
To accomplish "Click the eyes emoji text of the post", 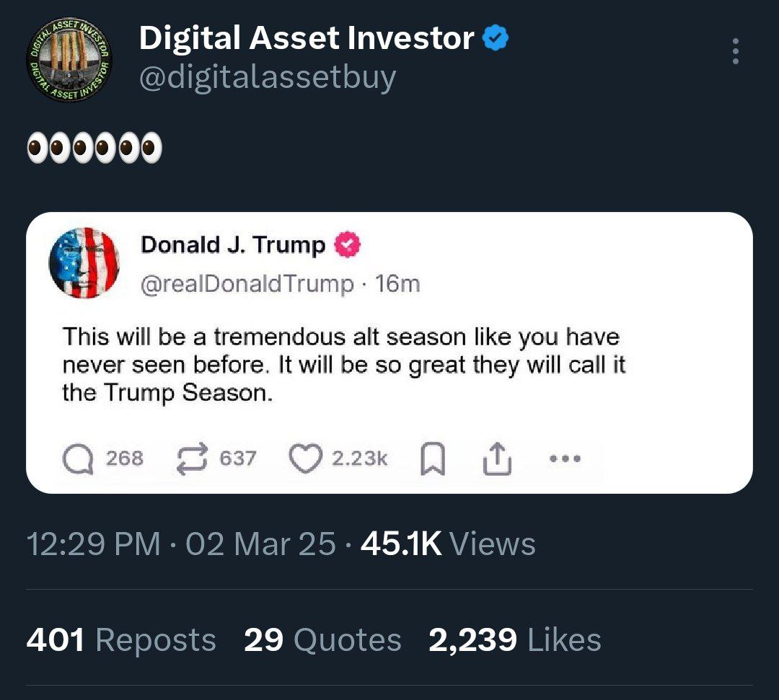I will click(x=94, y=149).
